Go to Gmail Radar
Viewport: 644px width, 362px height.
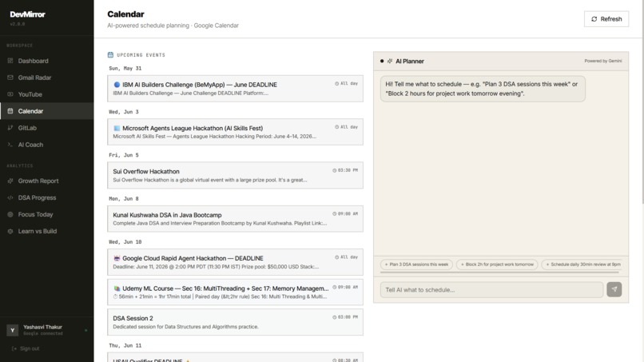pyautogui.click(x=47, y=78)
